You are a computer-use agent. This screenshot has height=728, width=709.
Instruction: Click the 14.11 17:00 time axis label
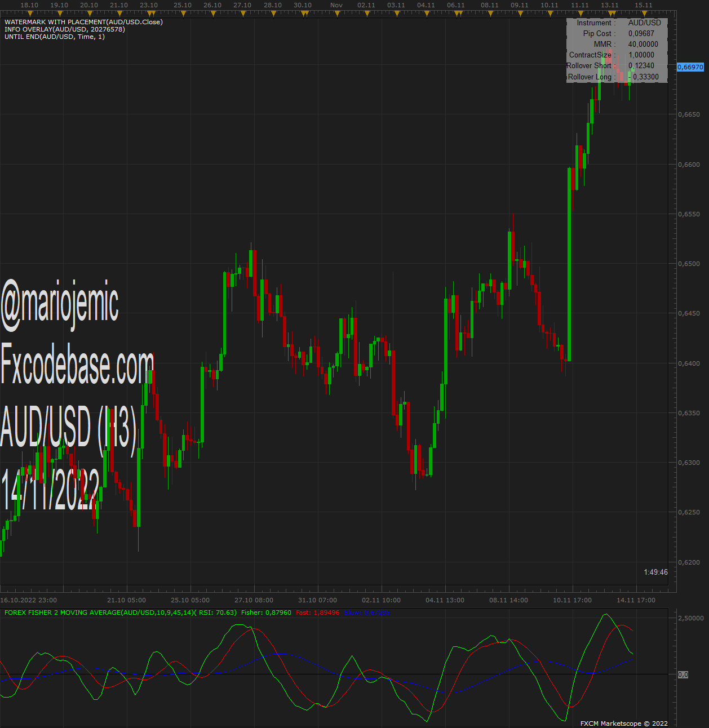pos(636,600)
